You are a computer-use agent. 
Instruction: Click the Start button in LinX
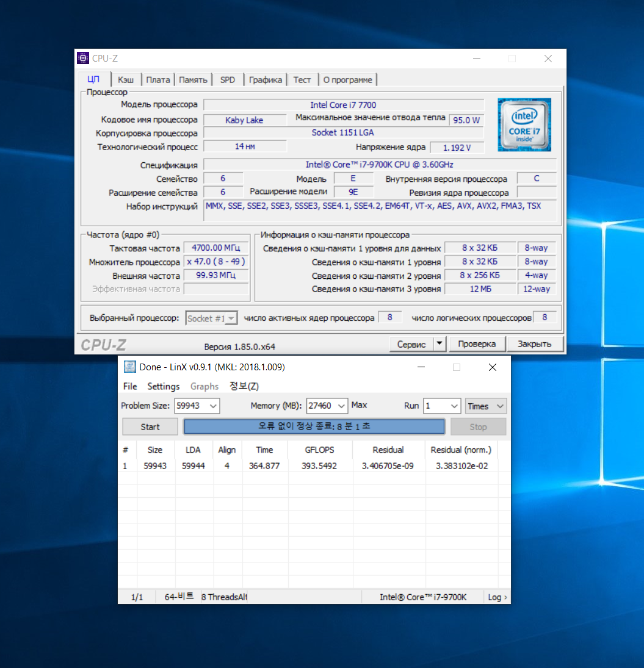click(x=150, y=427)
